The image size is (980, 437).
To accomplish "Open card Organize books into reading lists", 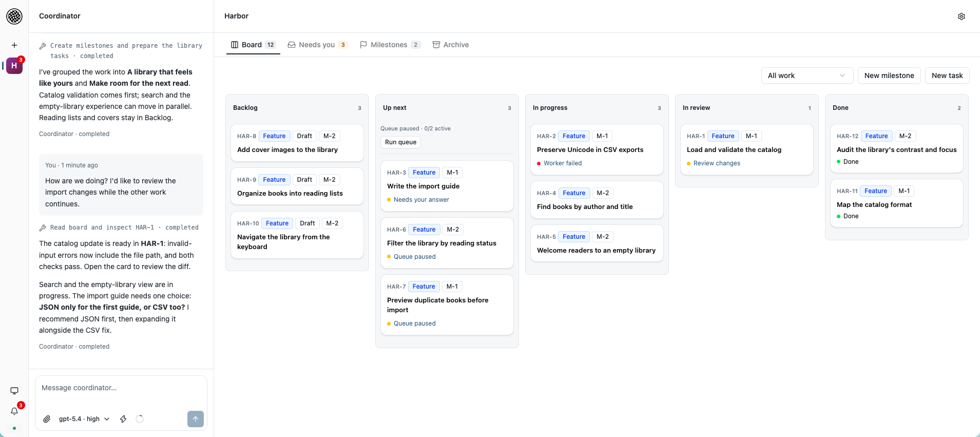I will [297, 186].
